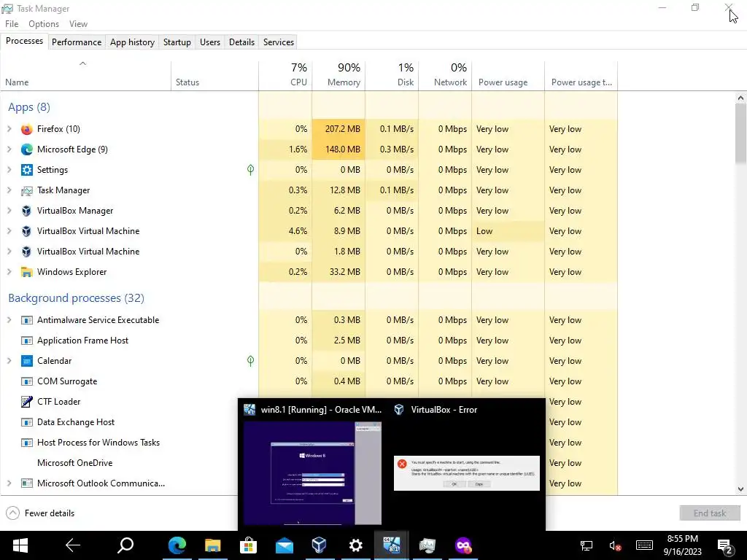Open the View menu

[78, 24]
